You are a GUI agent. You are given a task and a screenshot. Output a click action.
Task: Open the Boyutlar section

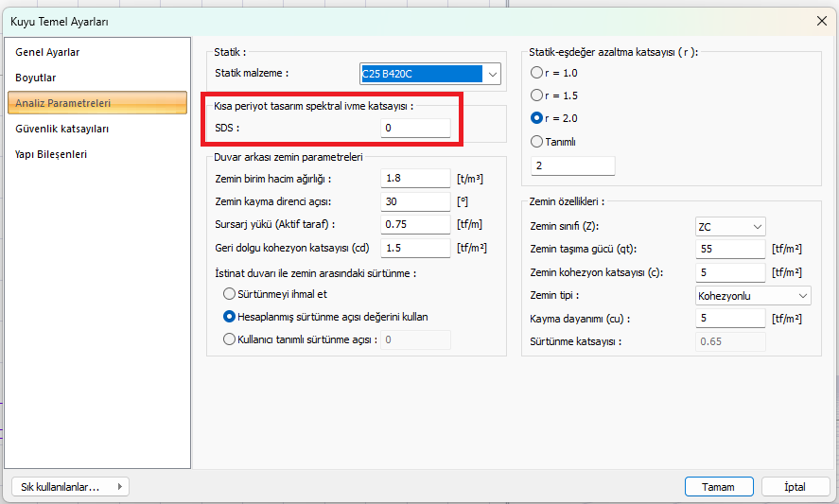point(97,78)
